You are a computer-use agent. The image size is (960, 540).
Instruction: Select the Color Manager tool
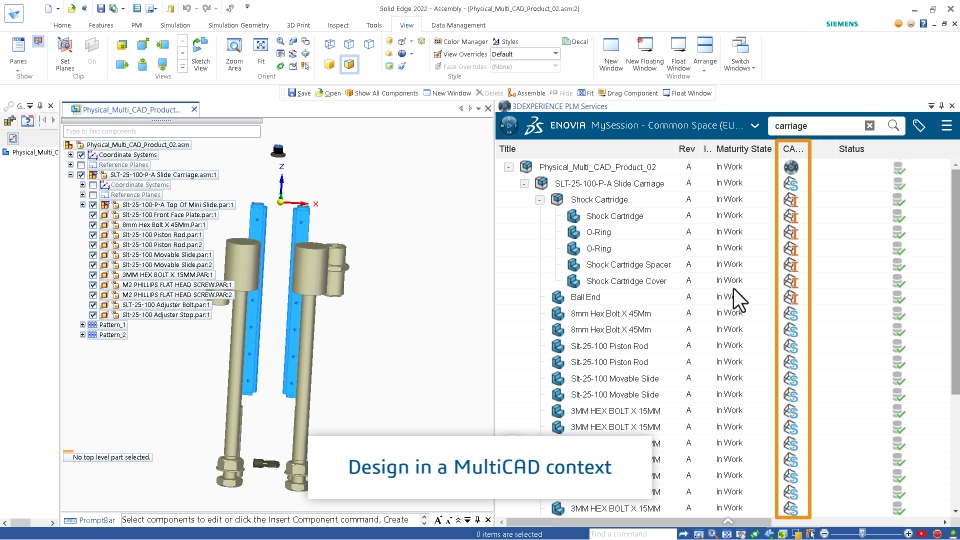(460, 42)
